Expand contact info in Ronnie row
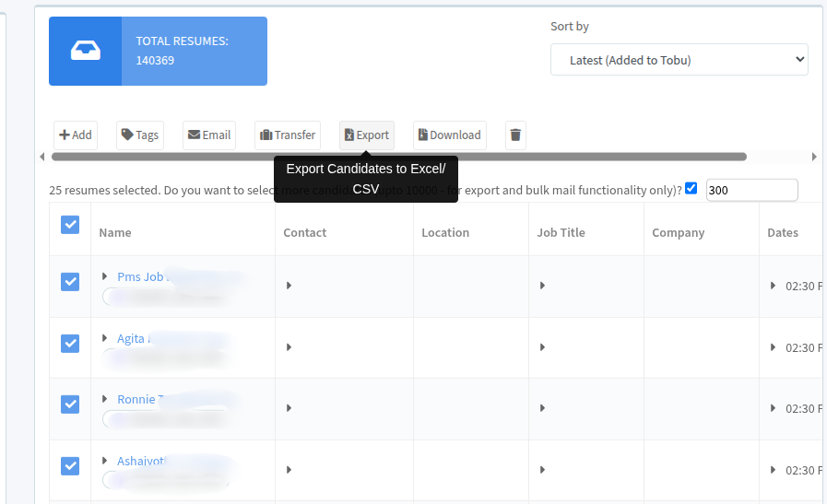 pyautogui.click(x=289, y=408)
